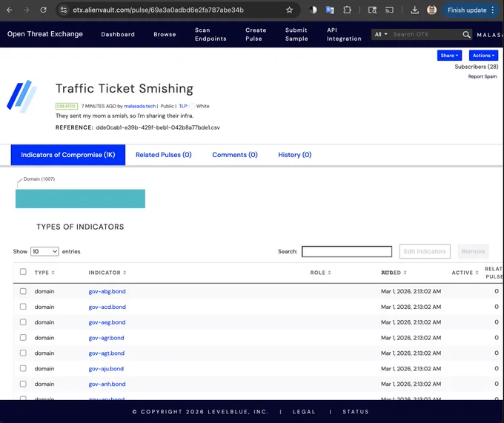Click the teal Domain (1007) bar
The image size is (504, 423).
(x=80, y=199)
